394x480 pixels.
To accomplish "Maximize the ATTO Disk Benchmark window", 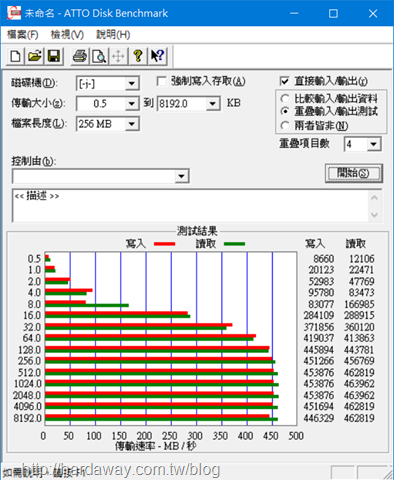I will click(x=333, y=13).
